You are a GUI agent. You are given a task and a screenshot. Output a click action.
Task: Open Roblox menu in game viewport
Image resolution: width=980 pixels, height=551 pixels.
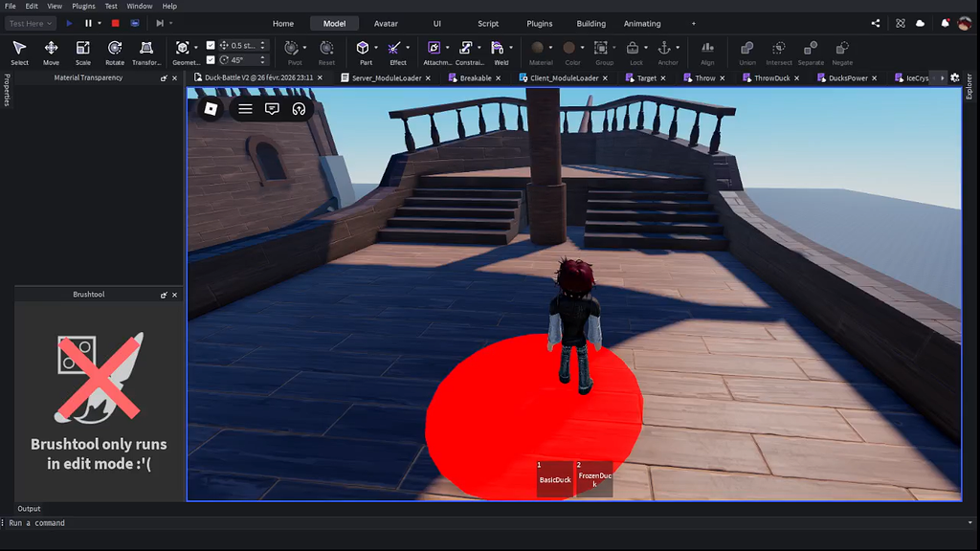coord(211,109)
